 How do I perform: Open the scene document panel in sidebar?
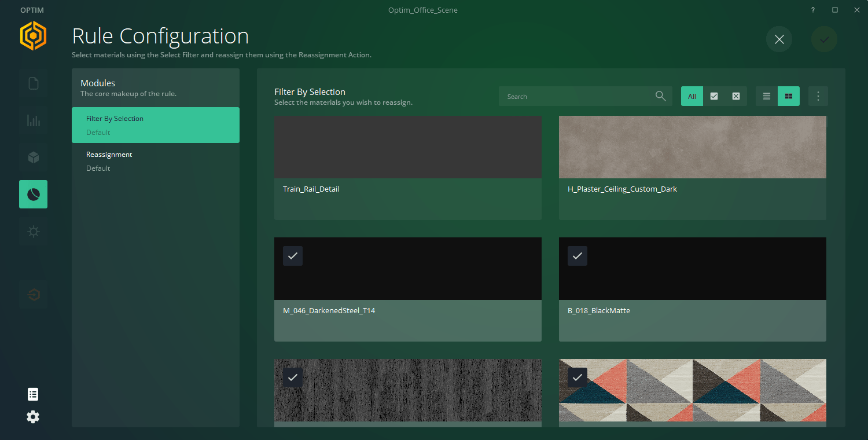coord(33,83)
